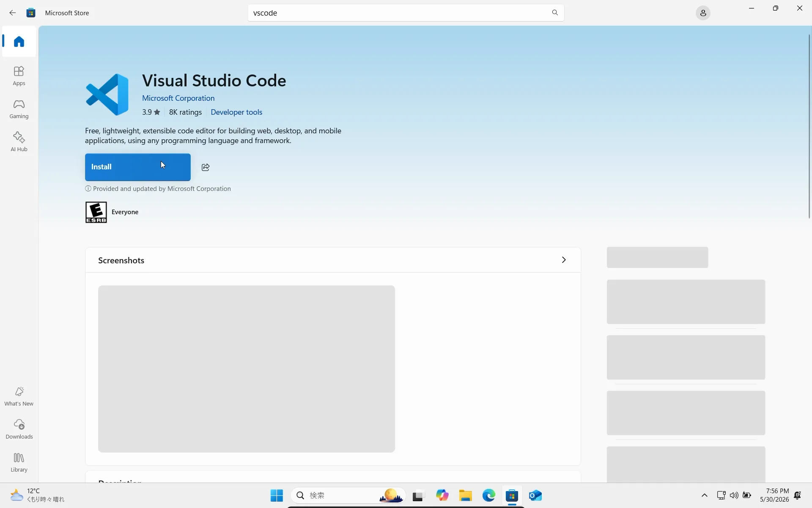Open the first screenshot placeholder thumbnail
The width and height of the screenshot is (812, 508).
[247, 369]
